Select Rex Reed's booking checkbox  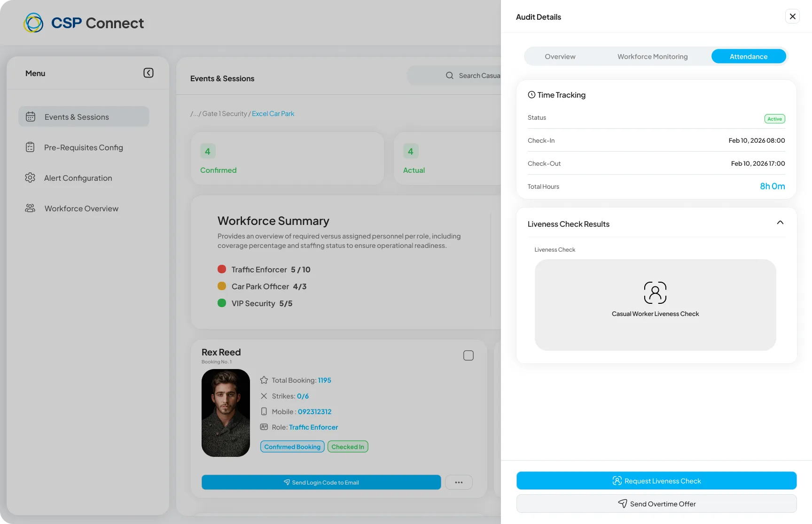[x=468, y=355]
